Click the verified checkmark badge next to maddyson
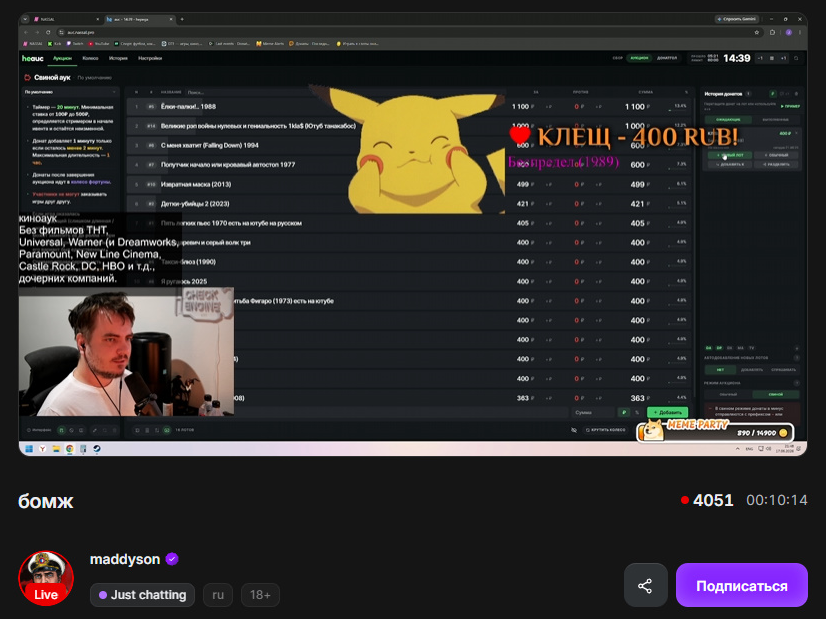Image resolution: width=826 pixels, height=619 pixels. pos(172,559)
